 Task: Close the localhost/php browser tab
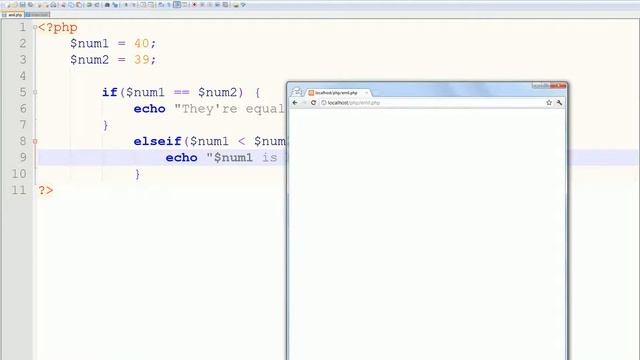[x=366, y=93]
